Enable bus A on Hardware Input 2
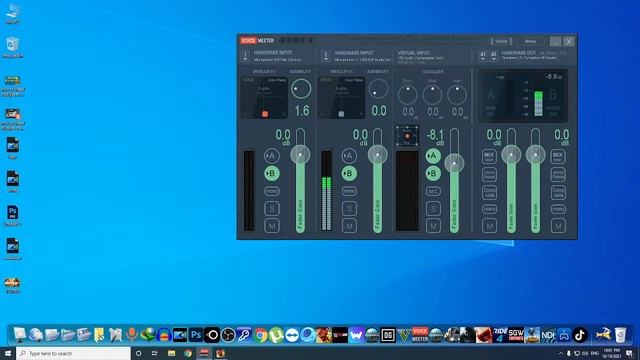The width and height of the screenshot is (640, 360). tap(349, 156)
